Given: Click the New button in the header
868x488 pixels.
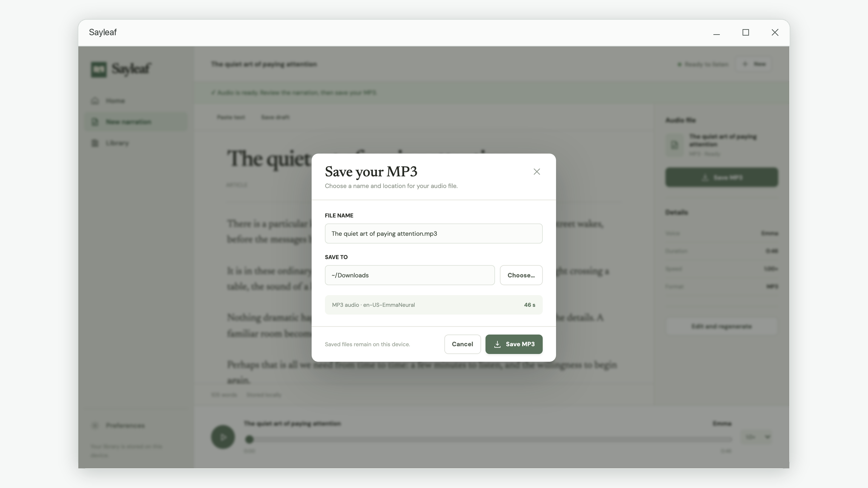Looking at the screenshot, I should (x=754, y=64).
